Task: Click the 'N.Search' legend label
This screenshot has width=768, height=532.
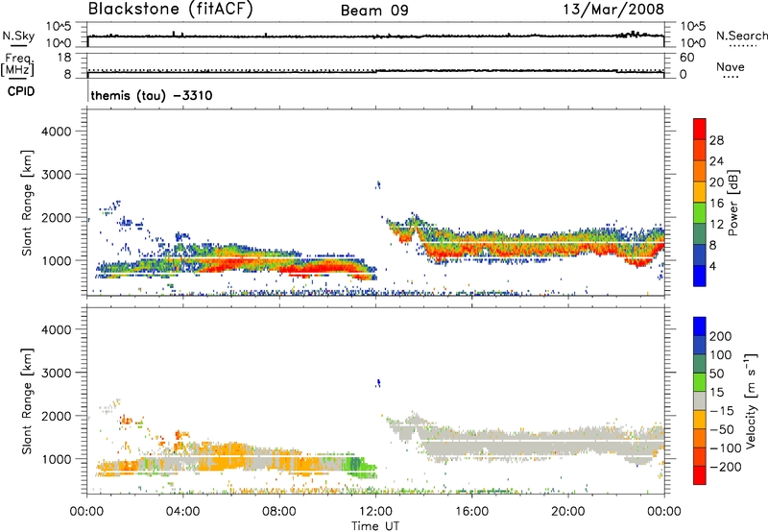Action: click(742, 36)
